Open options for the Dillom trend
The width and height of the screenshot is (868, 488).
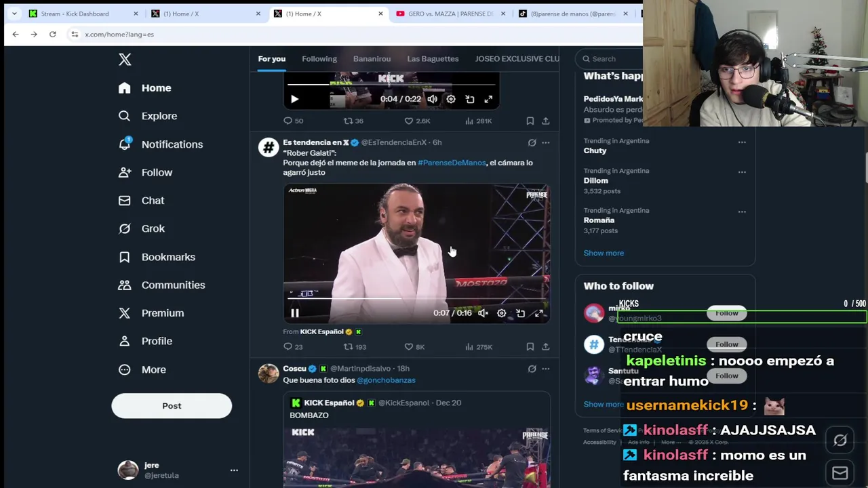pyautogui.click(x=742, y=172)
